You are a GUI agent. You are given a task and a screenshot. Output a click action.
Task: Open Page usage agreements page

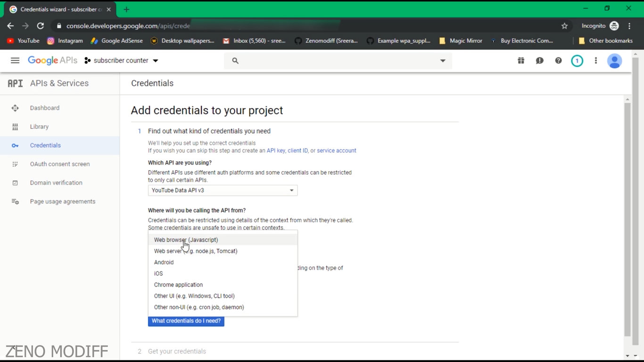pyautogui.click(x=63, y=201)
